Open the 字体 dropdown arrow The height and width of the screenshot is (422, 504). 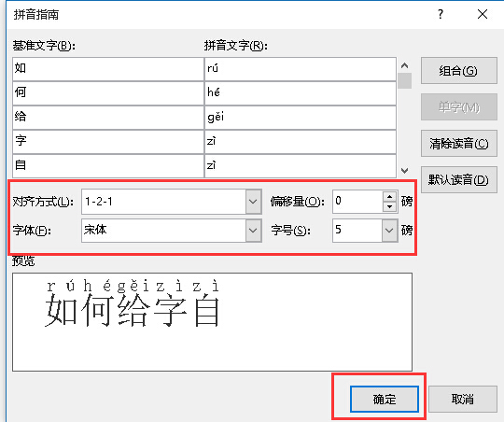coord(253,231)
